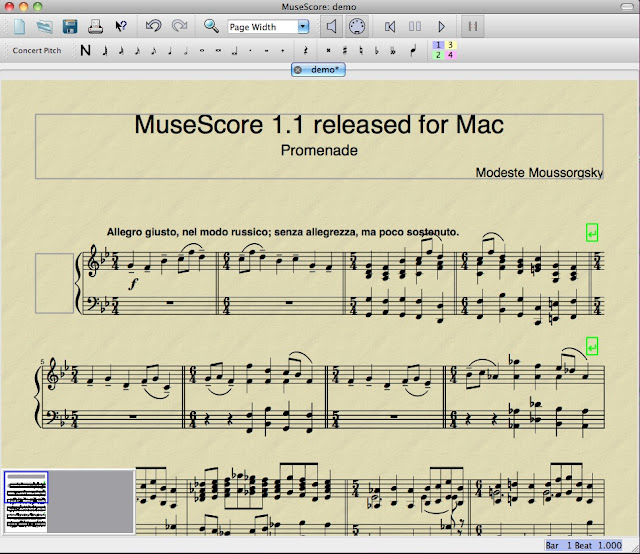640x554 pixels.
Task: Add a tie with the plus icon
Action: pos(282,51)
